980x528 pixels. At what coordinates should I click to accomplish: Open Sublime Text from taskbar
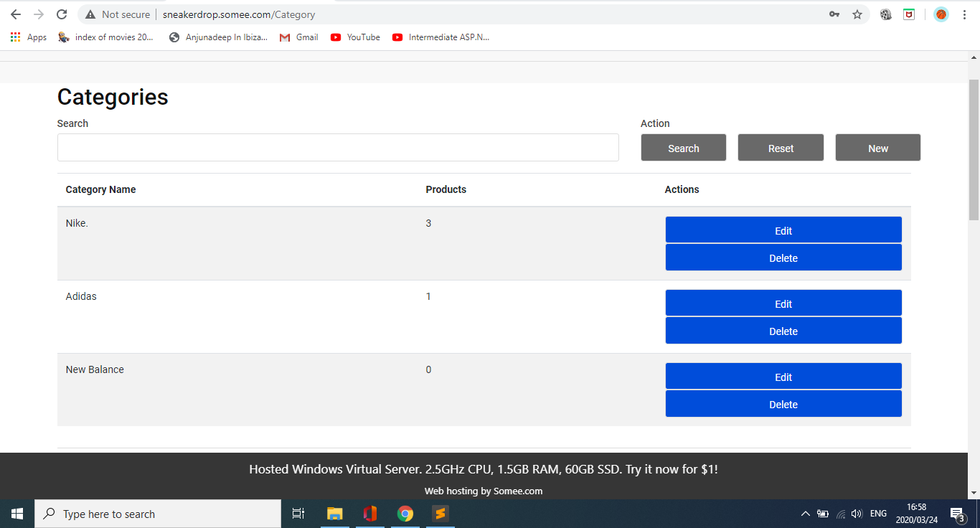(x=440, y=514)
